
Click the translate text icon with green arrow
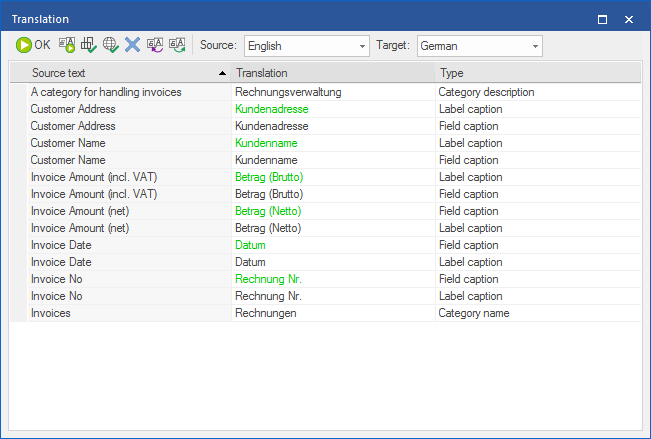(67, 45)
